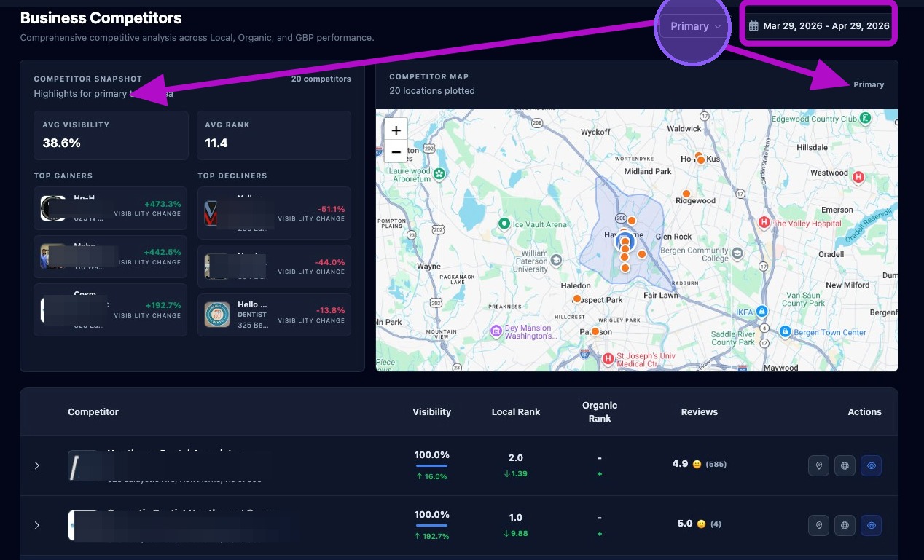Open the Primary area dropdown at top

coord(695,26)
